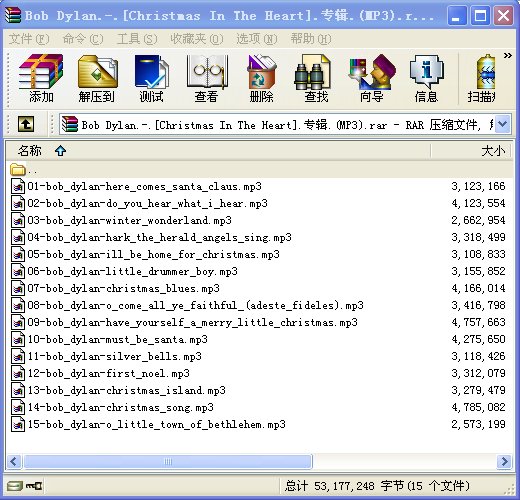Click the horizontal scrollbar right arrow

pos(504,462)
